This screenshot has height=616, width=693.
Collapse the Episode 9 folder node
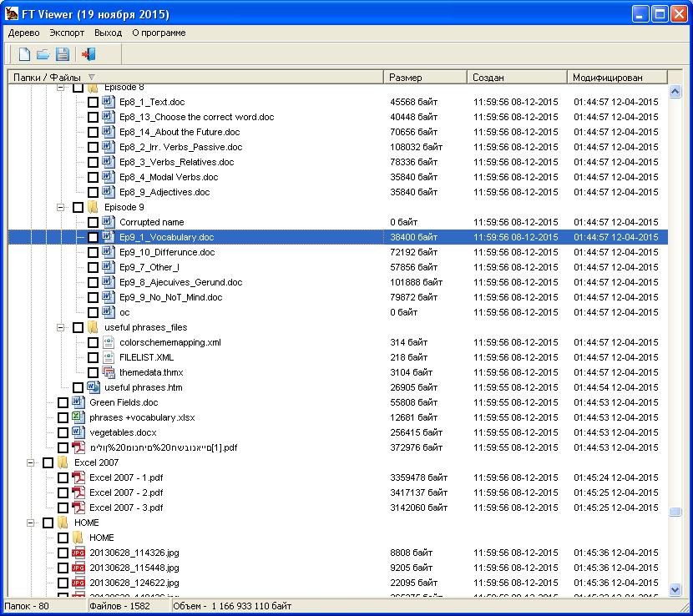coord(61,207)
